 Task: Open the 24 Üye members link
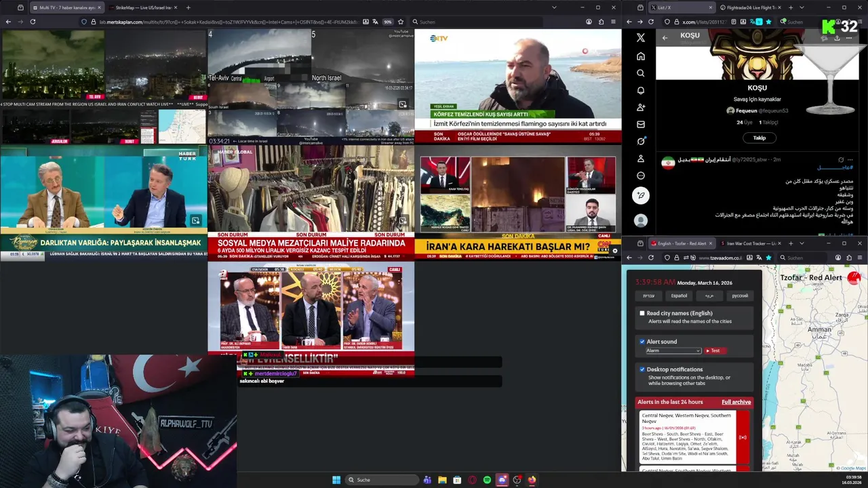745,123
